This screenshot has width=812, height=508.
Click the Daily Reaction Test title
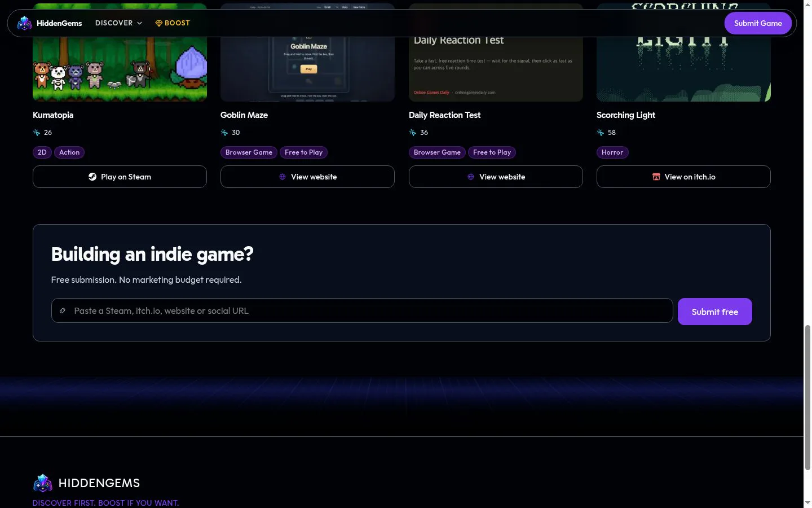tap(444, 115)
